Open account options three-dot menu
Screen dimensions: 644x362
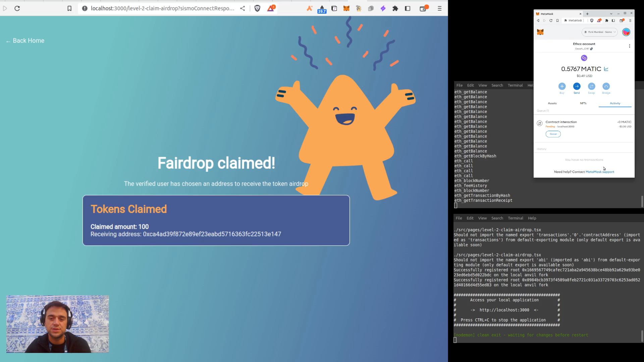[x=629, y=46]
